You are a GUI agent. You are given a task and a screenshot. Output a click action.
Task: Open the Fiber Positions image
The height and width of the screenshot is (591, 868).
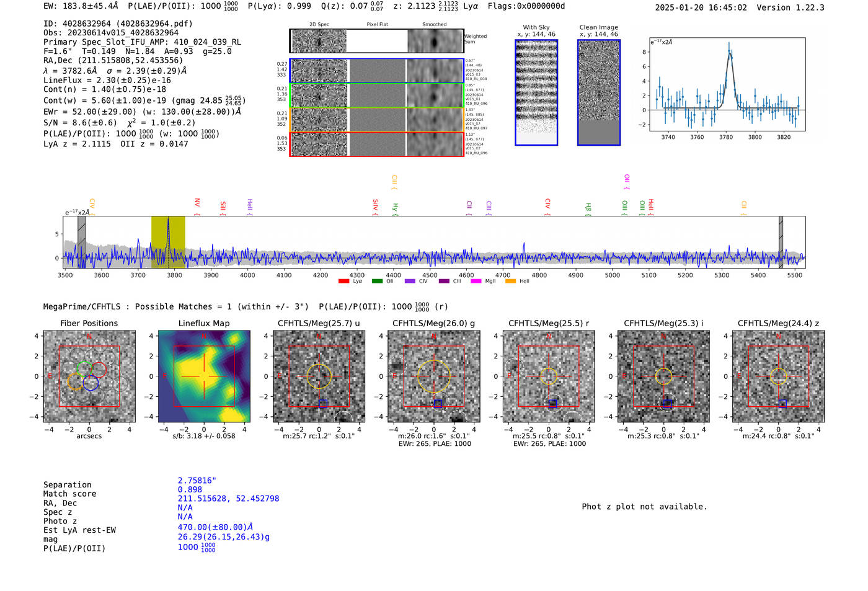click(89, 376)
